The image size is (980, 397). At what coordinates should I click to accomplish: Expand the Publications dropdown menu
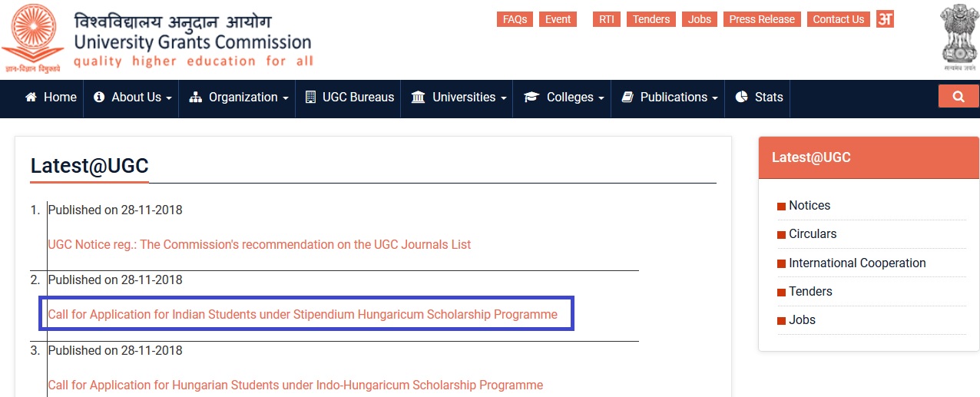(x=669, y=98)
